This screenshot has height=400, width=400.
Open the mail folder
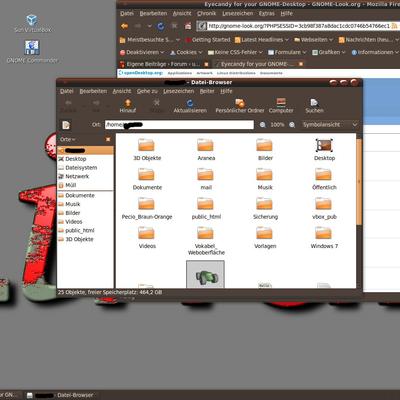coord(206,179)
